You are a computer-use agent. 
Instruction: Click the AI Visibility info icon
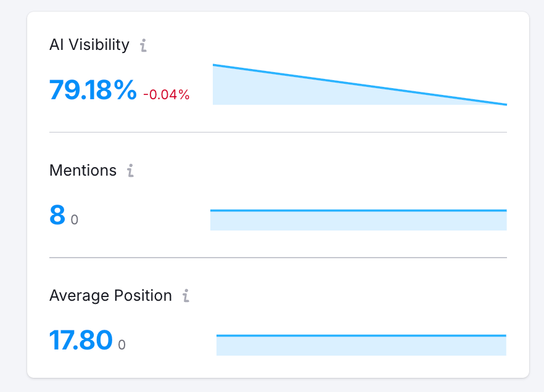click(143, 45)
